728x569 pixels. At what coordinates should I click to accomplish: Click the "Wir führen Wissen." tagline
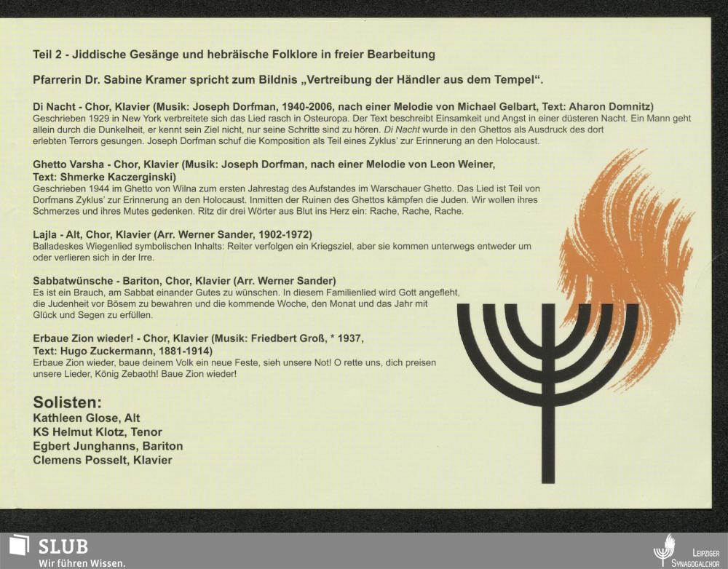click(82, 562)
